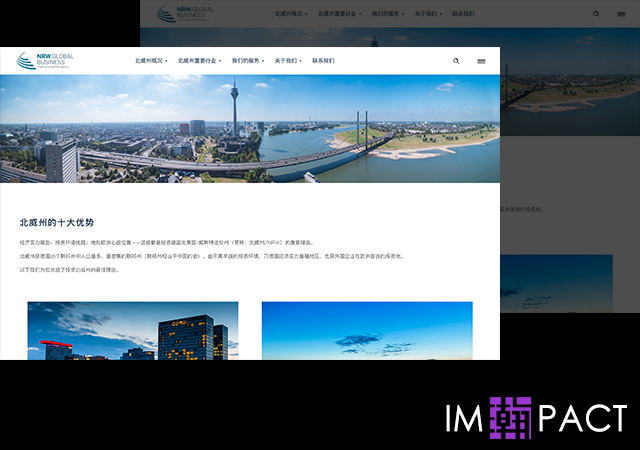Expand the 我们的服务 menu in front window

tap(248, 61)
